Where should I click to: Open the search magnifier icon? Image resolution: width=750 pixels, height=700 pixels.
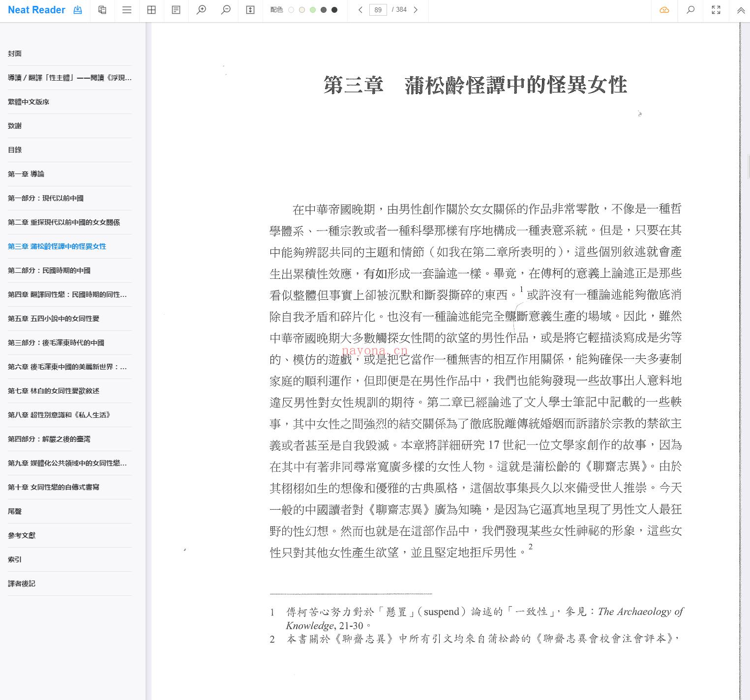click(x=690, y=10)
